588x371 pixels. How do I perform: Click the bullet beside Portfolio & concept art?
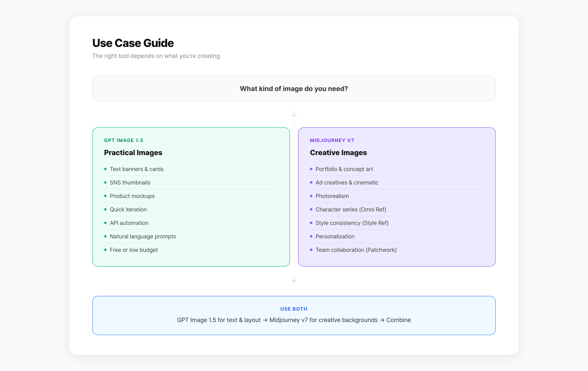pyautogui.click(x=311, y=169)
